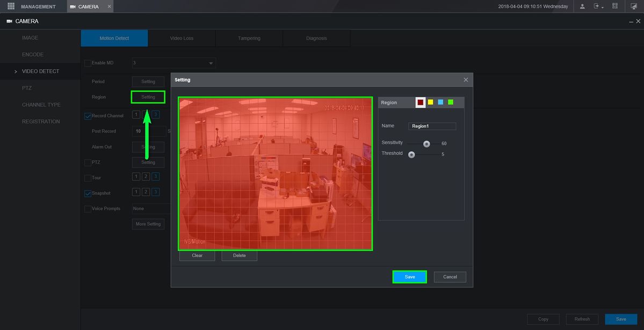Toggle the Enable MD checkbox

[88, 63]
